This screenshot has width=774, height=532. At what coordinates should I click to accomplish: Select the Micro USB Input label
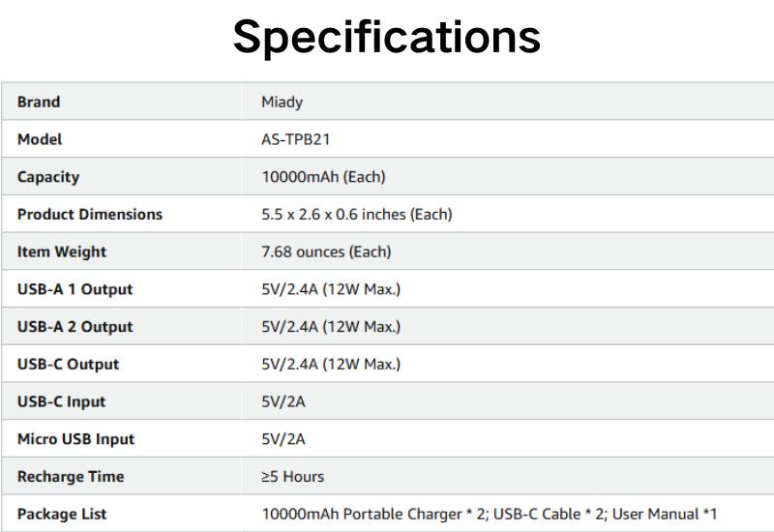tap(76, 439)
